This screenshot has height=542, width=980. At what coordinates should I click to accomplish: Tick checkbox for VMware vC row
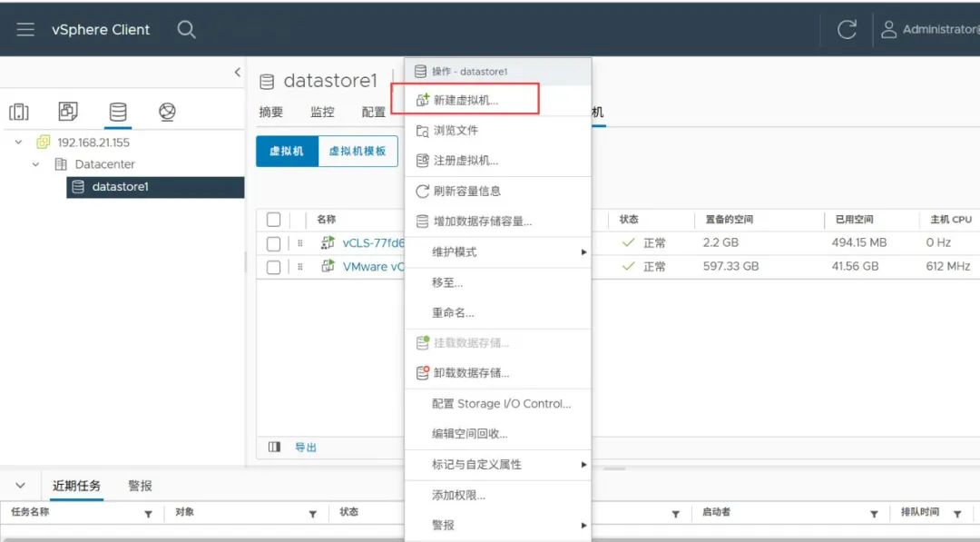[x=273, y=267]
